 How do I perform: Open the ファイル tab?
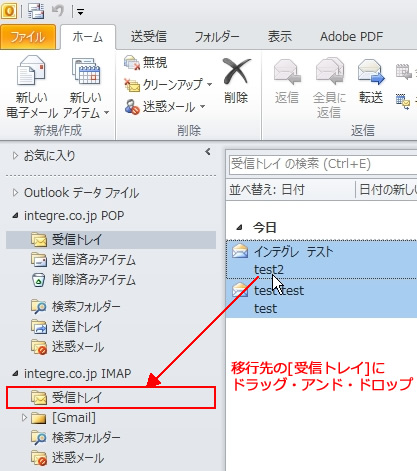[x=28, y=37]
